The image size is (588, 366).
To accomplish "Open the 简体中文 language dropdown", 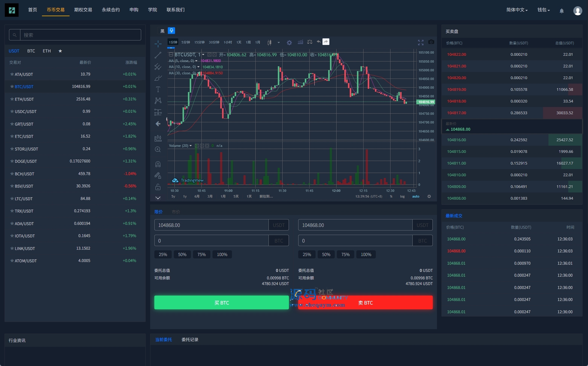I will (517, 10).
